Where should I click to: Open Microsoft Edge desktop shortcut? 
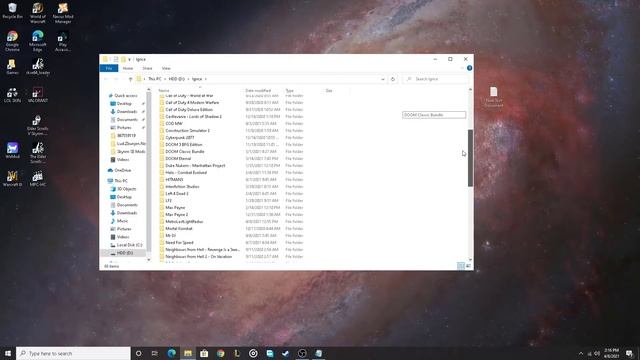38,41
